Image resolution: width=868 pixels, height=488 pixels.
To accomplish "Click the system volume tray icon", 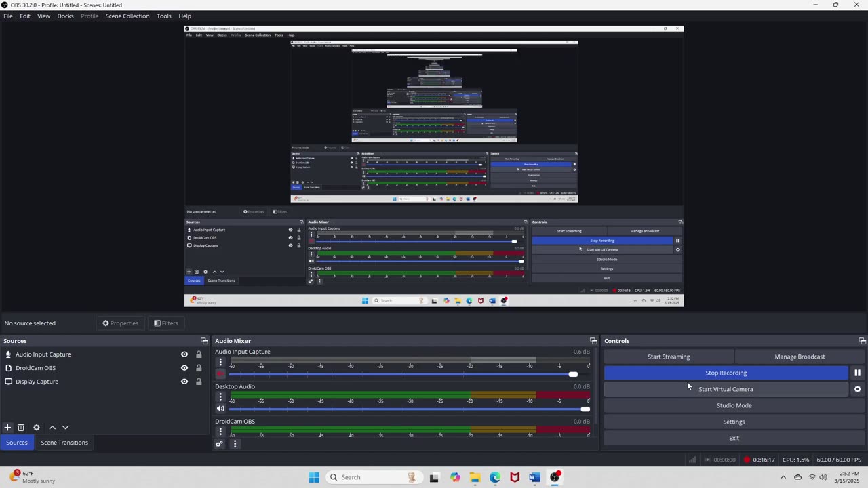I will pyautogui.click(x=823, y=477).
